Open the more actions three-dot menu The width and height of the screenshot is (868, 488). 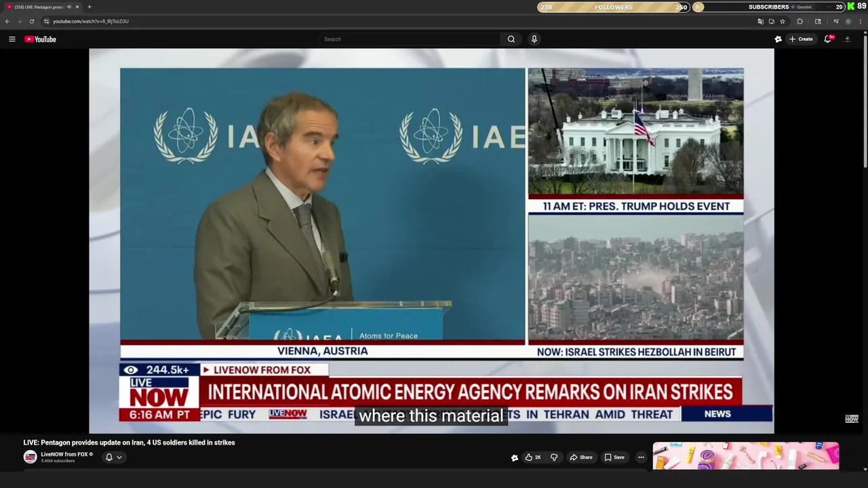(x=641, y=457)
